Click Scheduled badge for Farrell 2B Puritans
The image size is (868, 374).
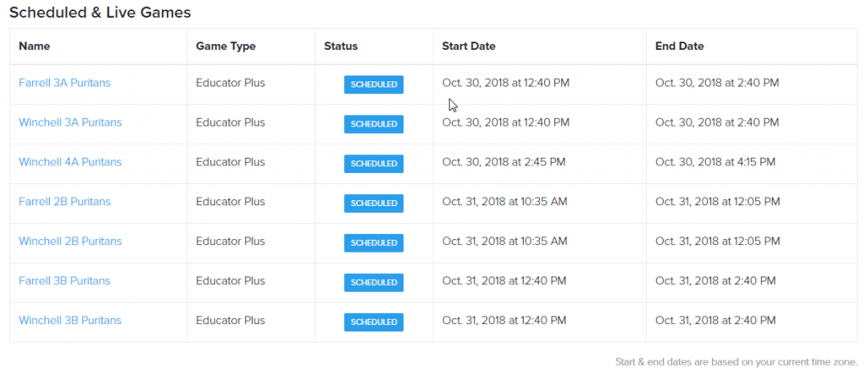(374, 204)
